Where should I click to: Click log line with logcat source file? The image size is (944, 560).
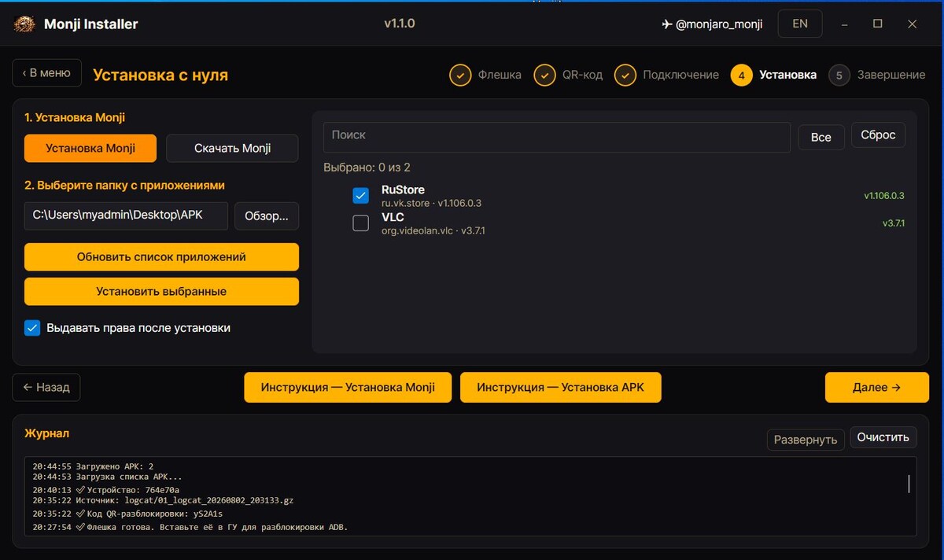[x=163, y=500]
